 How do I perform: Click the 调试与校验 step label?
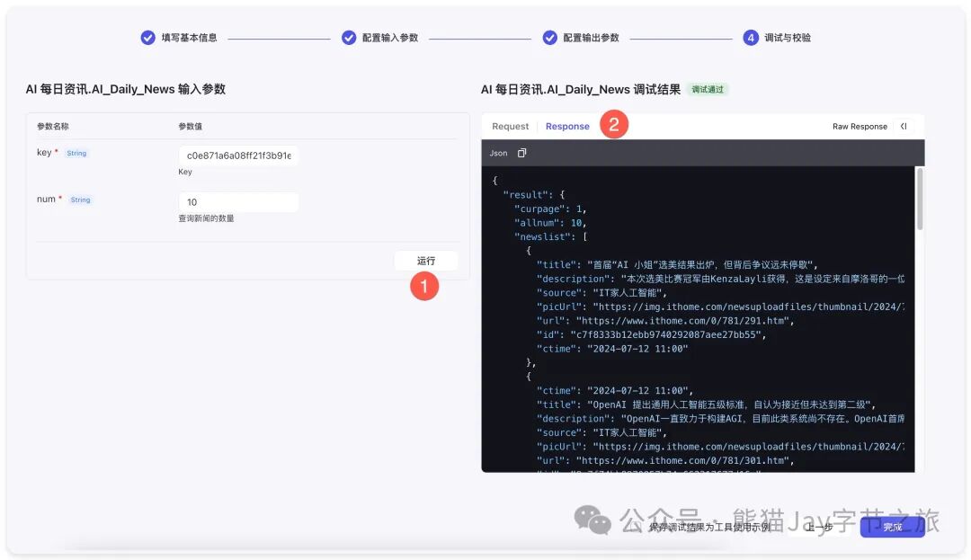coord(787,38)
